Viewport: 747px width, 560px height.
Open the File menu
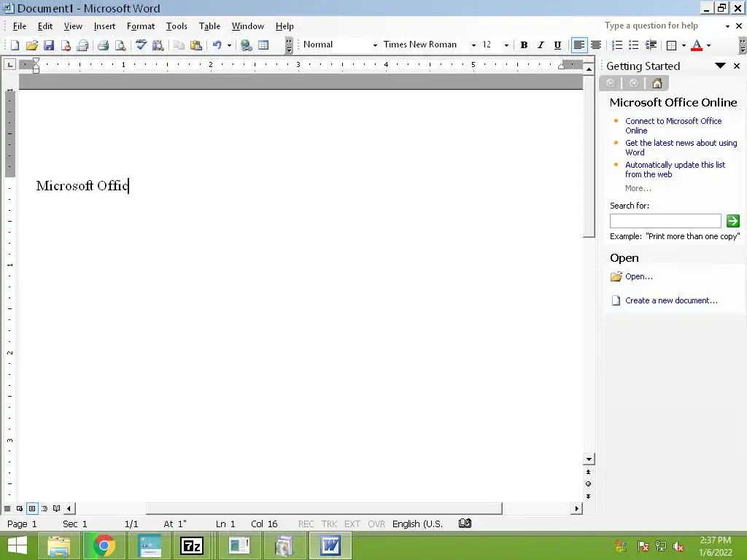point(20,26)
